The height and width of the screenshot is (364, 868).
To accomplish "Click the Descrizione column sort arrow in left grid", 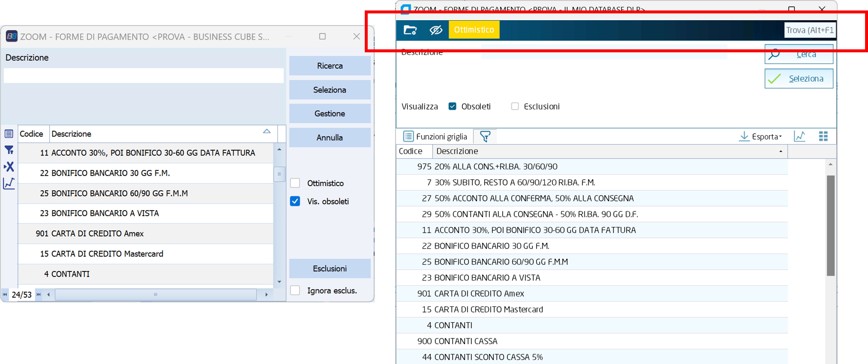I will pyautogui.click(x=266, y=131).
